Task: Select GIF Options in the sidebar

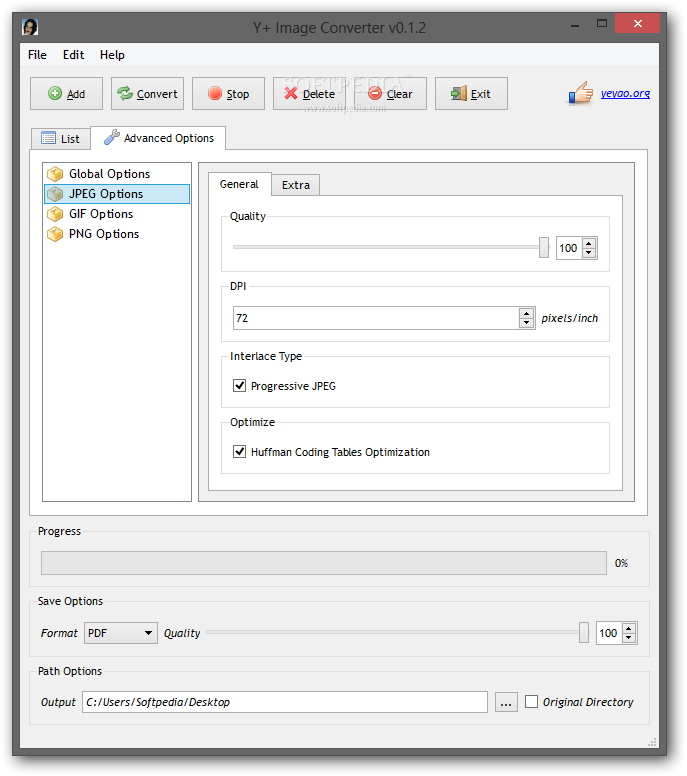Action: tap(117, 214)
